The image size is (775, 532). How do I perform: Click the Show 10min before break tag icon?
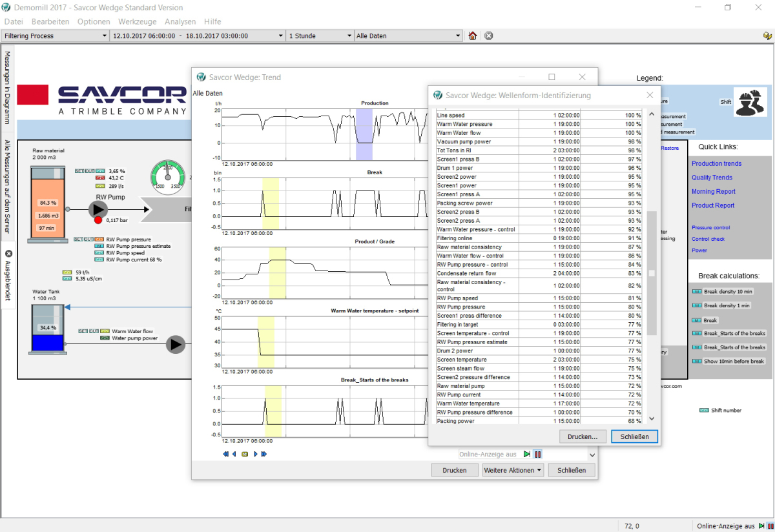pyautogui.click(x=697, y=361)
